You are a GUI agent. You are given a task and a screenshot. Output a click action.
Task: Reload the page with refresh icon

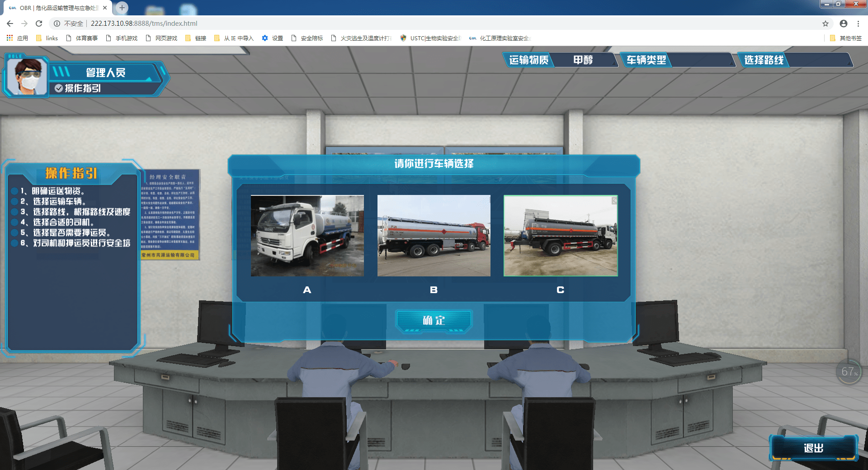(x=39, y=24)
